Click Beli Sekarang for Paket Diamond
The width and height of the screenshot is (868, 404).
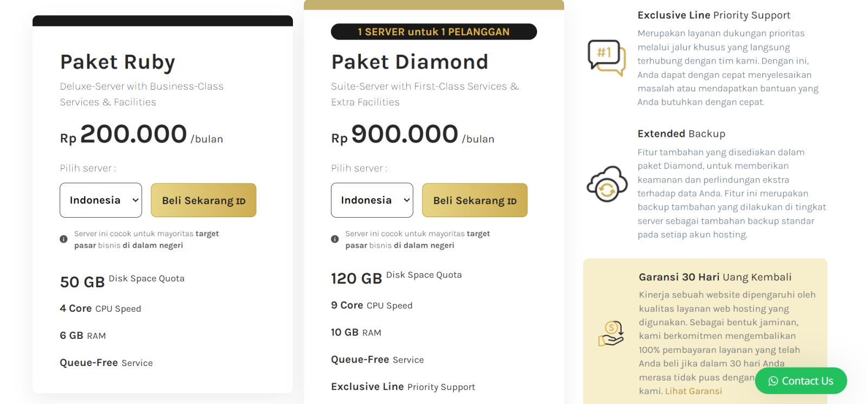(x=474, y=200)
